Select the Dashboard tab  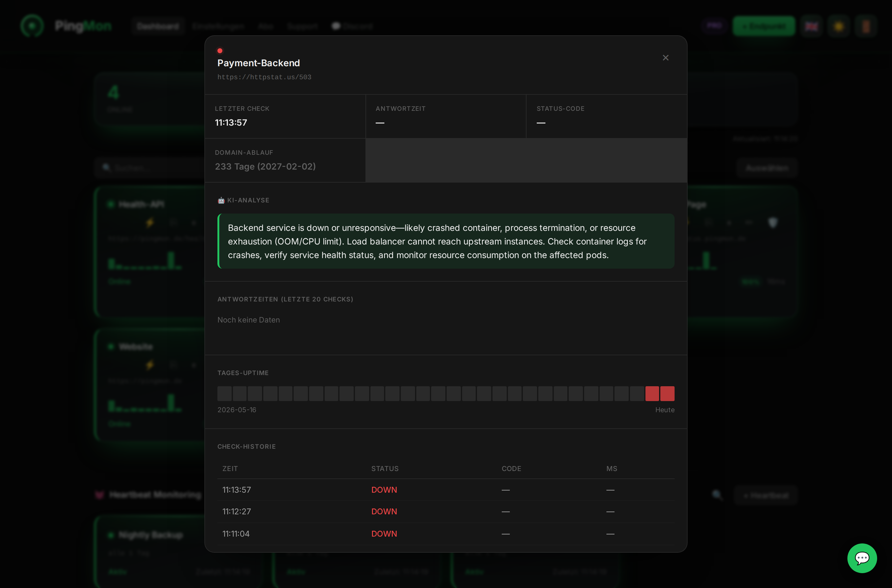click(158, 26)
